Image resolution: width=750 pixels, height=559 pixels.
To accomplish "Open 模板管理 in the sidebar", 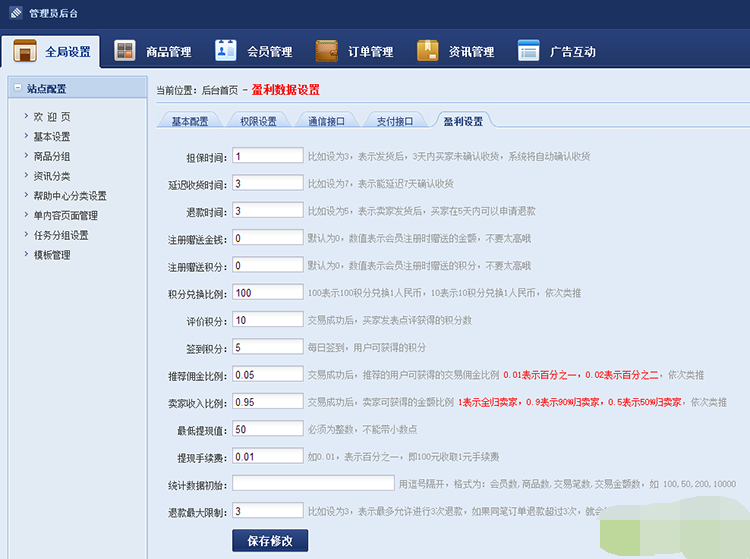I will (x=52, y=255).
